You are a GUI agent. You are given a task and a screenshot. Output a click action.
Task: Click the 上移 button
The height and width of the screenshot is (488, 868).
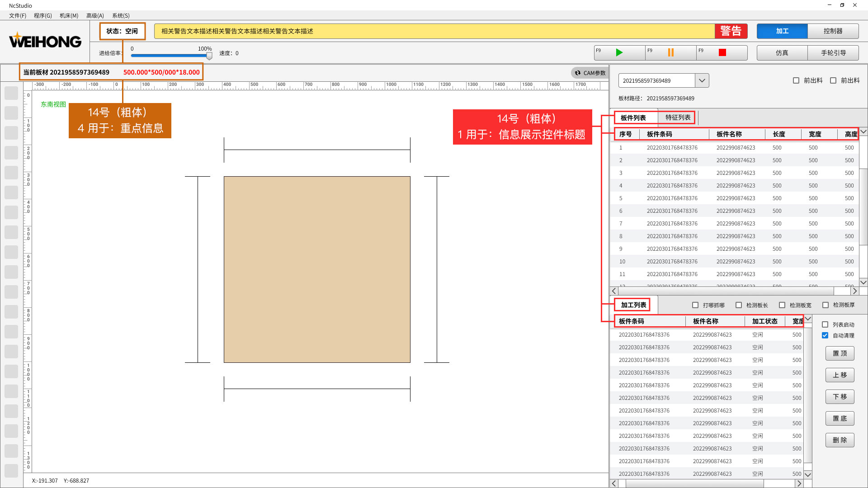840,375
